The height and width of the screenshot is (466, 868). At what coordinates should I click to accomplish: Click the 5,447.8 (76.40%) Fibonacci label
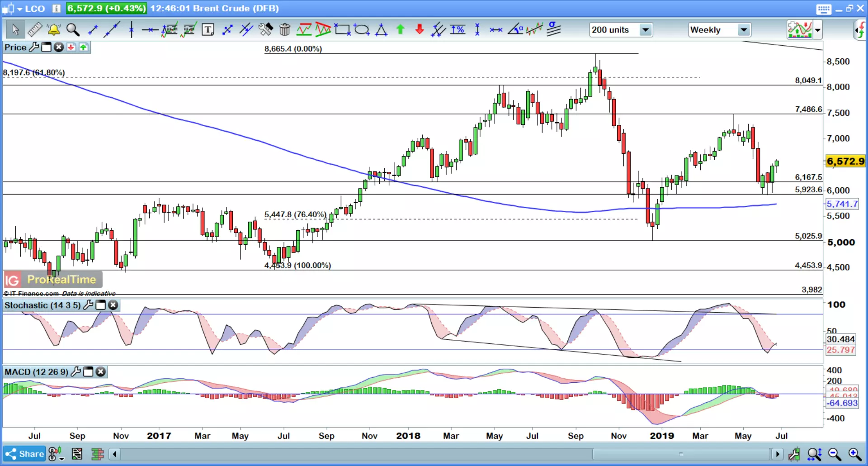coord(295,214)
